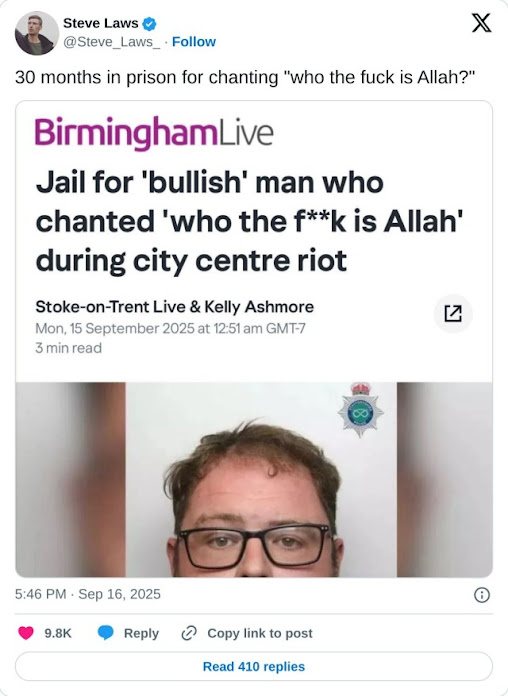Screen dimensions: 508x696
Task: Click the blue verified badge
Action: click(x=149, y=24)
